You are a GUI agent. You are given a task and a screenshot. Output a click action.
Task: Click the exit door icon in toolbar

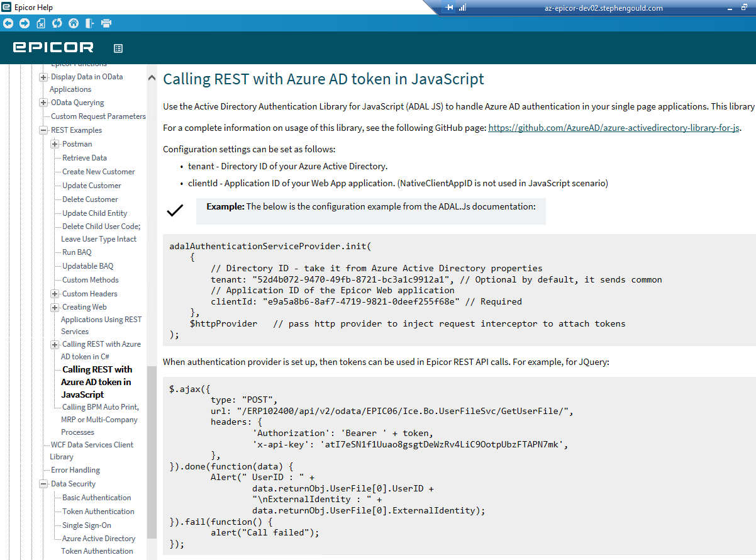pos(90,23)
